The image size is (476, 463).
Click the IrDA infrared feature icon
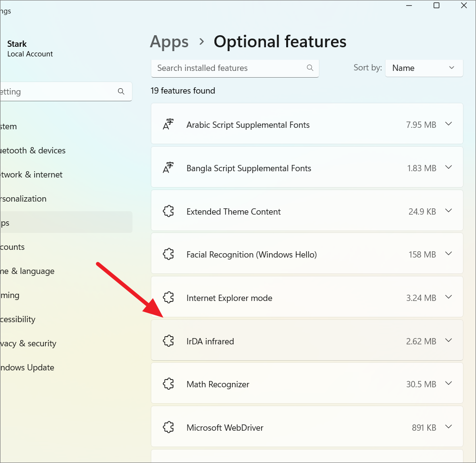(x=168, y=341)
